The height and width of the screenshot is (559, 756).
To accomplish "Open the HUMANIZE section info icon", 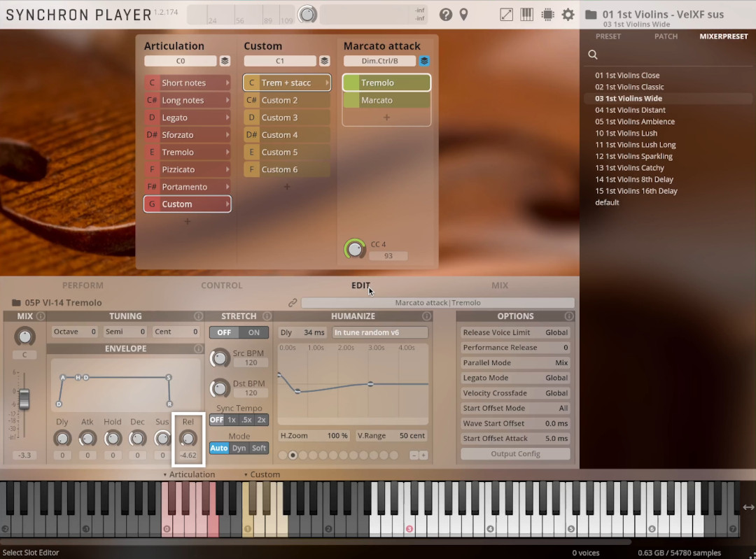I will (426, 316).
